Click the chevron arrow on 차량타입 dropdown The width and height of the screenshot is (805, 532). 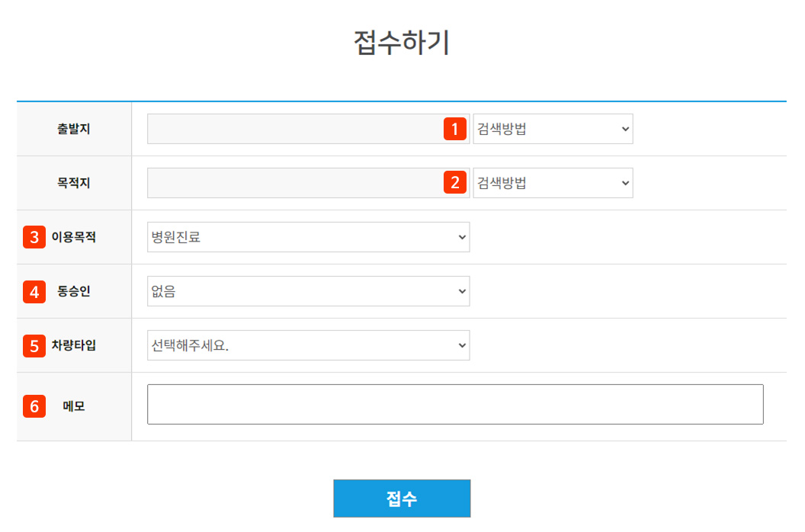click(x=461, y=345)
